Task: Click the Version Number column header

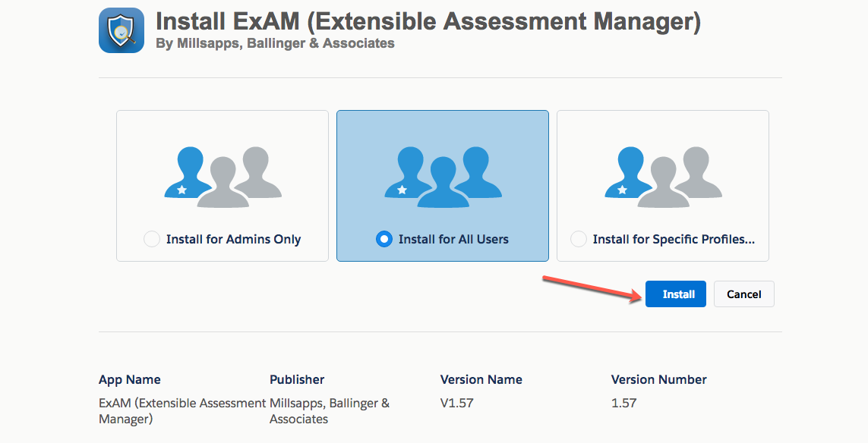Action: (x=658, y=379)
